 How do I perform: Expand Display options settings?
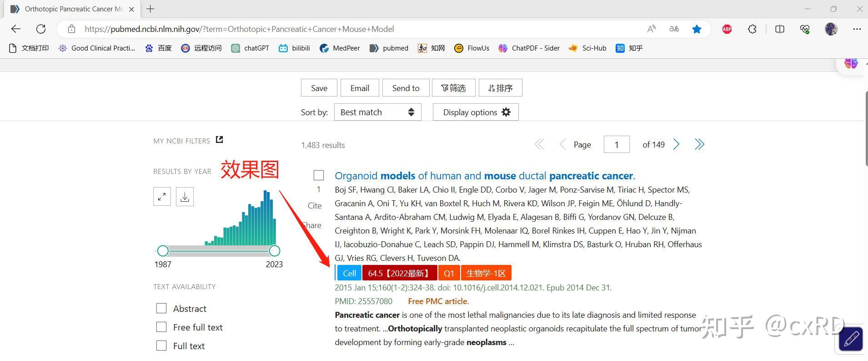coord(476,112)
